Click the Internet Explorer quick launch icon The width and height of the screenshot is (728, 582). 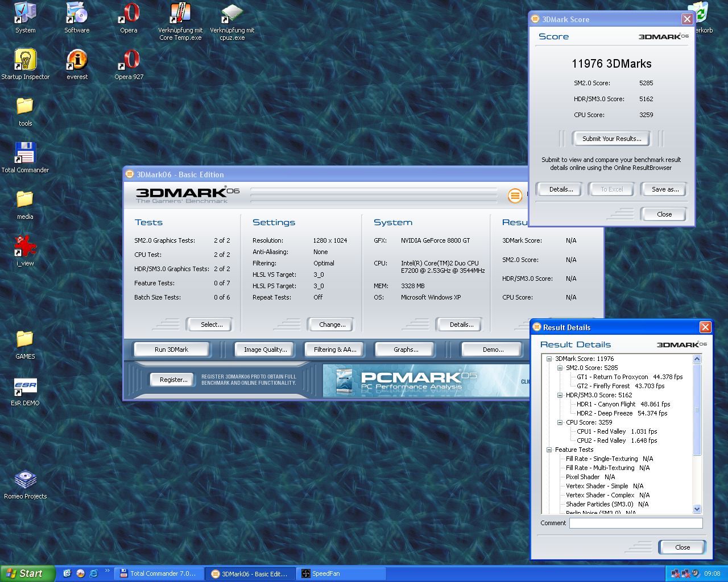click(93, 573)
